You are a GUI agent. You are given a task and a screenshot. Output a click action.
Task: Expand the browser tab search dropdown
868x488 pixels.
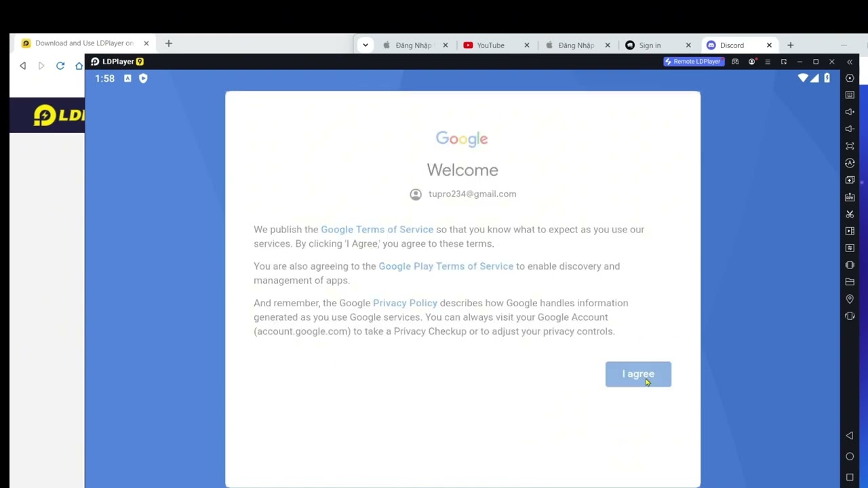366,45
